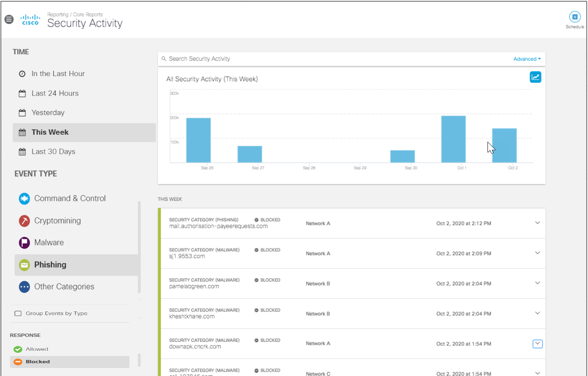Viewport: 588px width, 376px height.
Task: Open the Advanced search dropdown
Action: point(527,59)
